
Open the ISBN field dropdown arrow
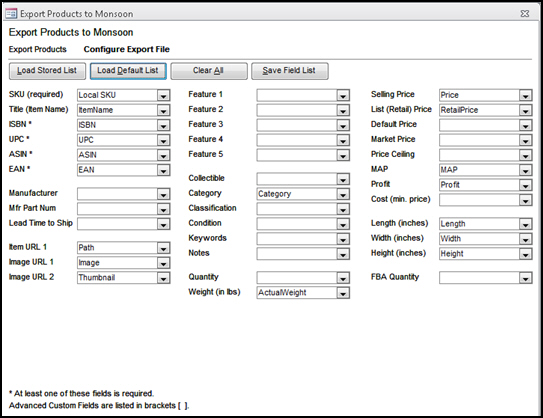coord(163,125)
